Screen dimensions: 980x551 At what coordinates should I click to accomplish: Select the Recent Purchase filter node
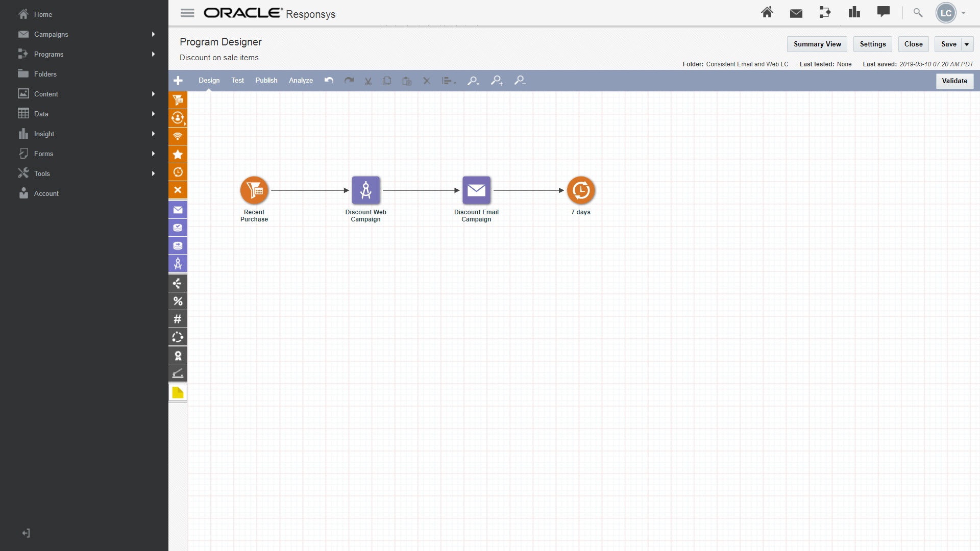pos(254,190)
